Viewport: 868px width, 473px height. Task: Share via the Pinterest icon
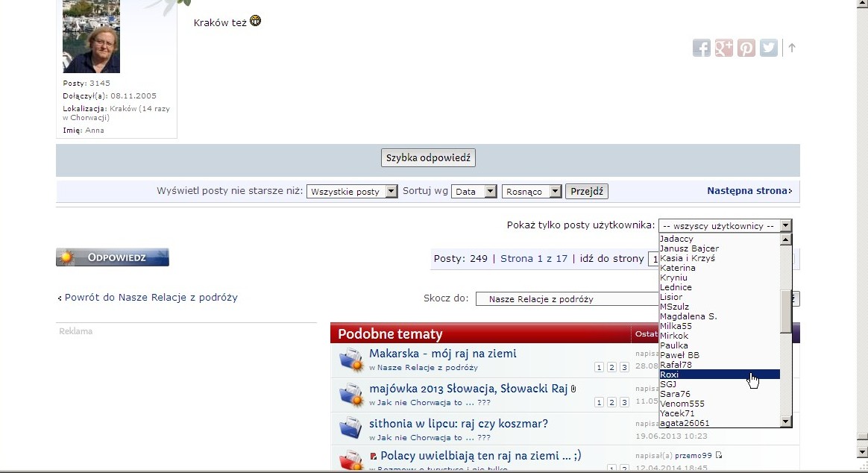pyautogui.click(x=746, y=48)
